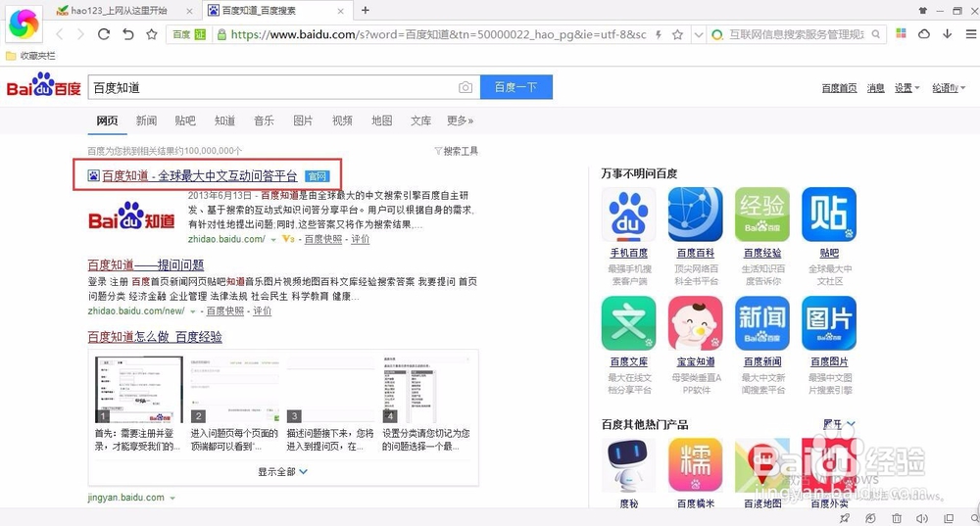Click the rocket accelerator icon in status bar
The width and height of the screenshot is (980, 526).
[x=845, y=518]
